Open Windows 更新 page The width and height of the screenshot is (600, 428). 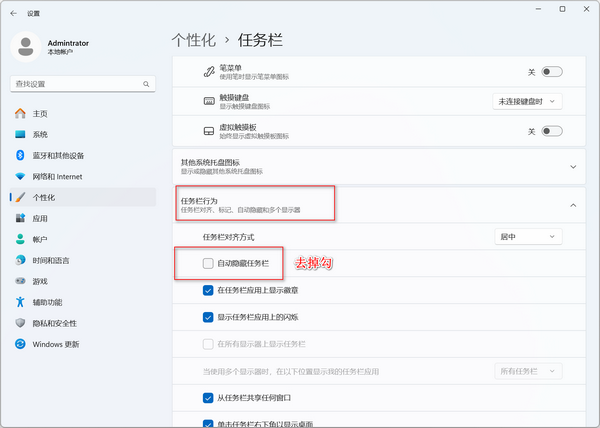click(83, 344)
